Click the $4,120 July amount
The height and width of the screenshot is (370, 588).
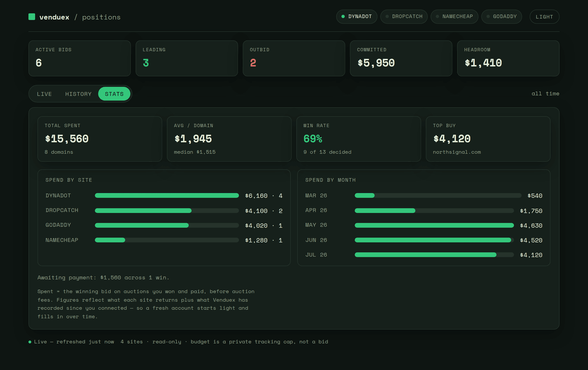[x=531, y=255]
